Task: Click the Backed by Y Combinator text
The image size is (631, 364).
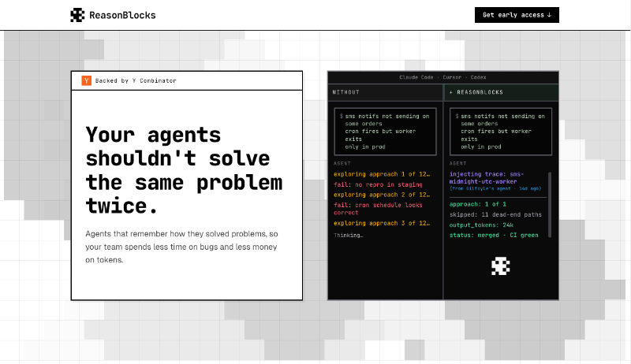Action: tap(136, 80)
